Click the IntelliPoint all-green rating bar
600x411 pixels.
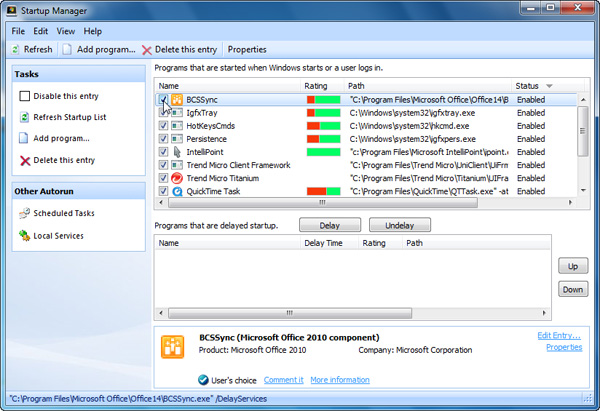click(323, 152)
